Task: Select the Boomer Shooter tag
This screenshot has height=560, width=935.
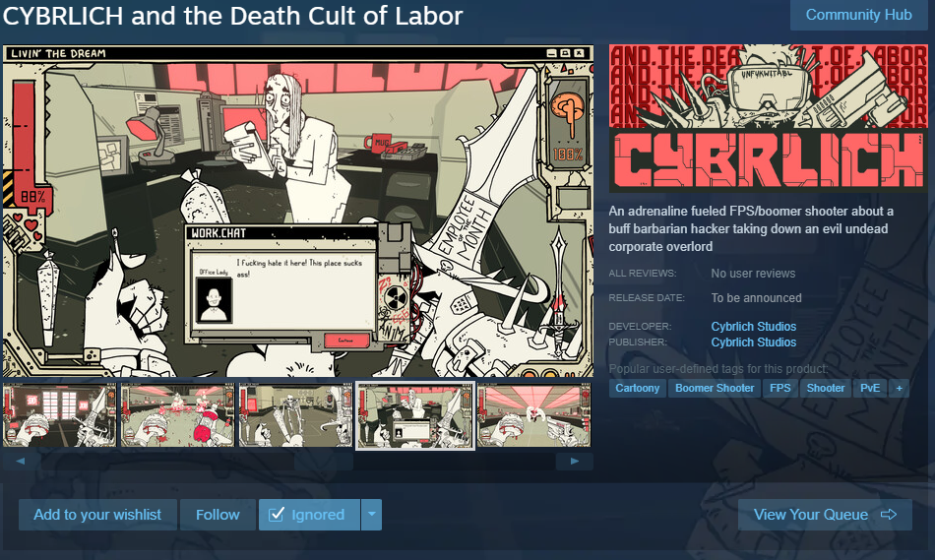Action: coord(715,388)
